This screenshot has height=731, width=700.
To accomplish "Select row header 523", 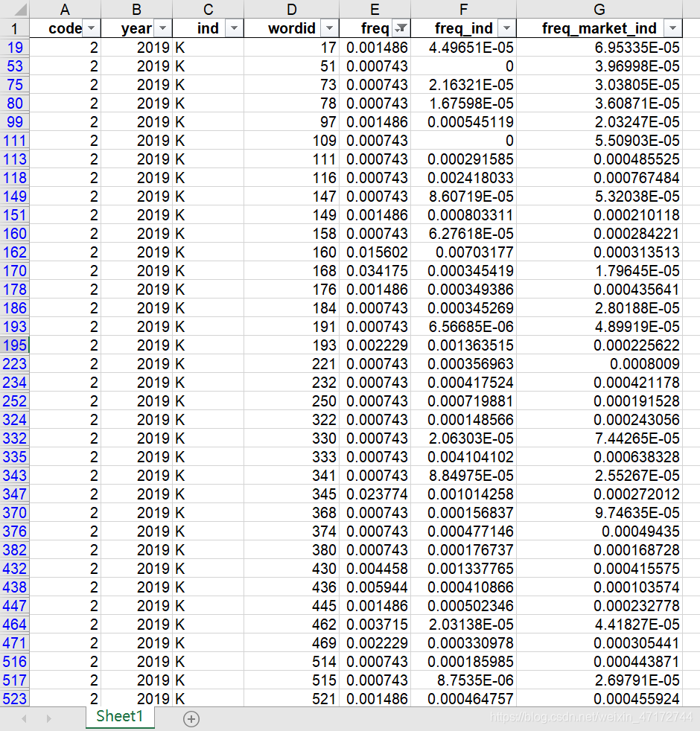I will pyautogui.click(x=15, y=699).
